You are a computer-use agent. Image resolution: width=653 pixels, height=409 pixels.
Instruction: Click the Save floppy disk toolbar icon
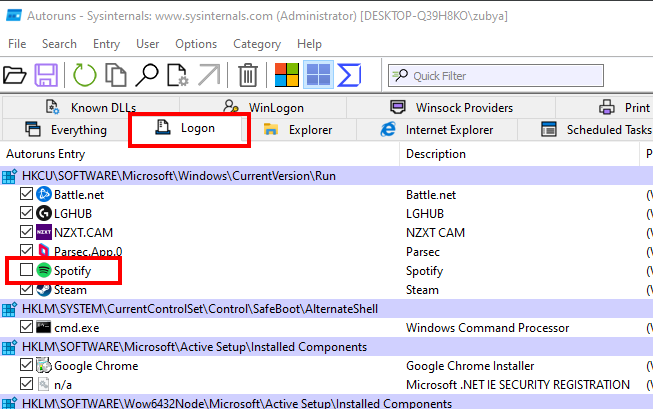[46, 75]
